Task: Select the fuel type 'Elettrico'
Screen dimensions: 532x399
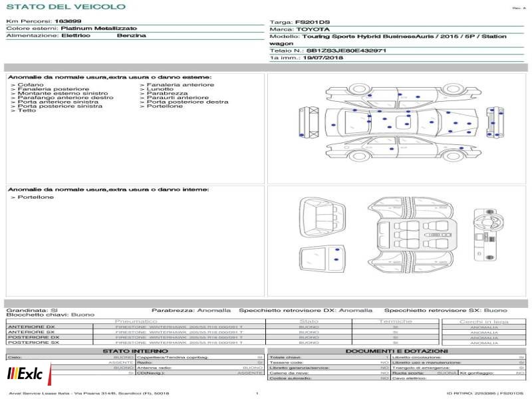Action: click(76, 35)
